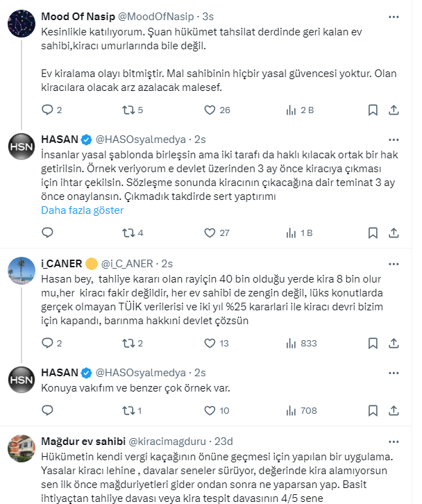Expand tweet with Daha fazla göster
The width and height of the screenshot is (422, 504).
tap(82, 210)
